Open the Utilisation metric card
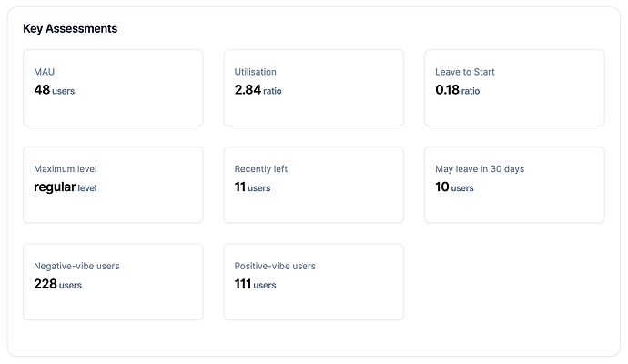The height and width of the screenshot is (364, 628). tap(314, 87)
